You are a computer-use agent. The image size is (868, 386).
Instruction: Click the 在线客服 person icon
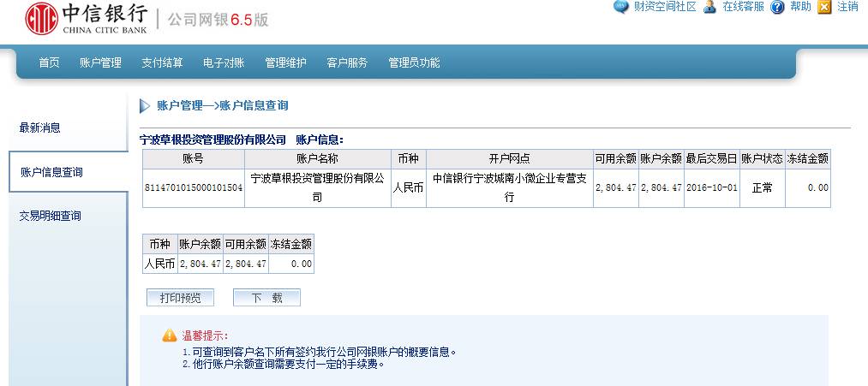coord(710,7)
